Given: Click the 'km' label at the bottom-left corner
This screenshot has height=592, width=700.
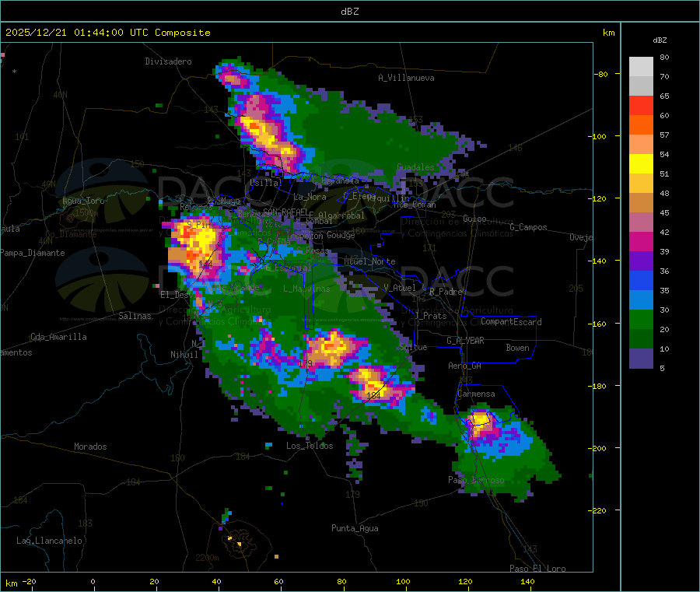Looking at the screenshot, I should pos(11,583).
